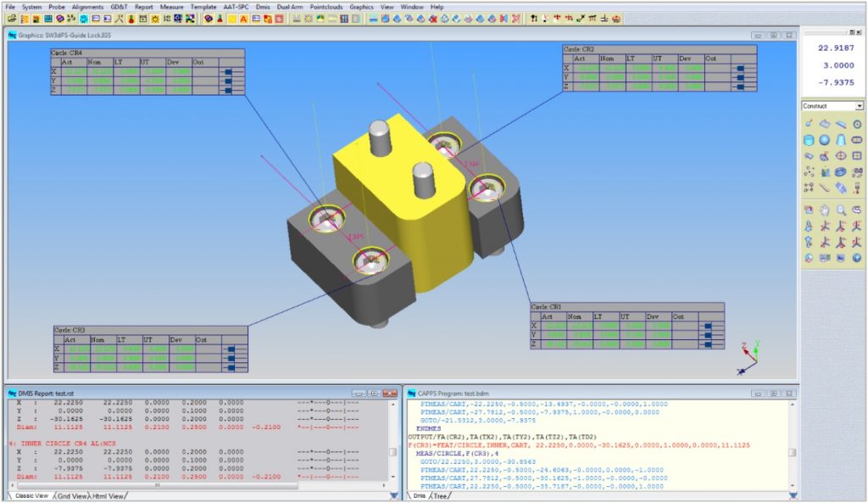Select the Pan hand tool in right sidebar

coord(823,210)
